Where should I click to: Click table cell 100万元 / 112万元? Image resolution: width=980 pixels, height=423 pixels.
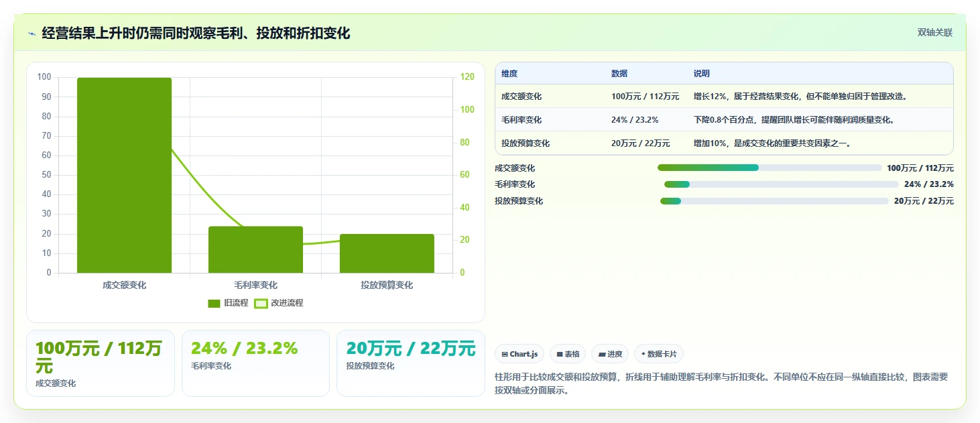coord(645,97)
